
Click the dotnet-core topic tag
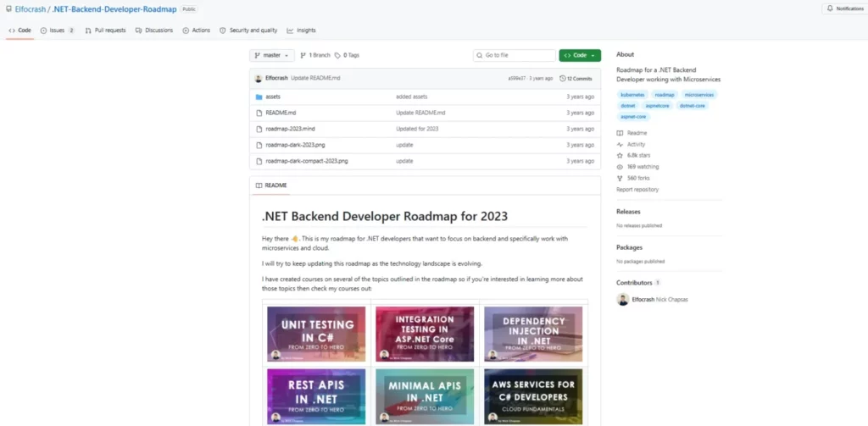pos(692,106)
